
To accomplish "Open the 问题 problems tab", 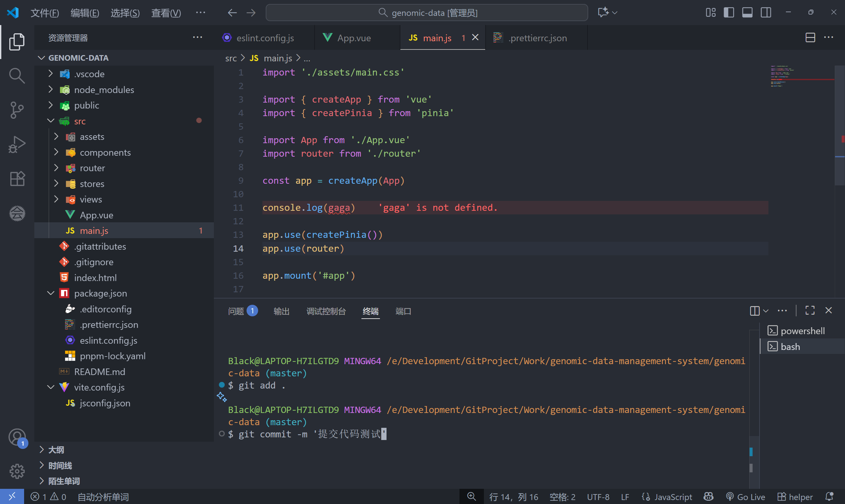I will [236, 311].
